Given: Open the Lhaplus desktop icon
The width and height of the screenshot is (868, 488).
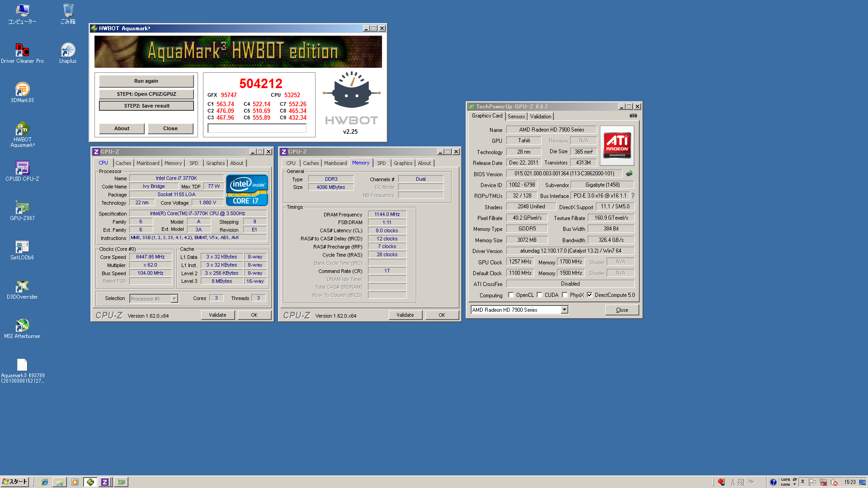Looking at the screenshot, I should click(x=68, y=53).
